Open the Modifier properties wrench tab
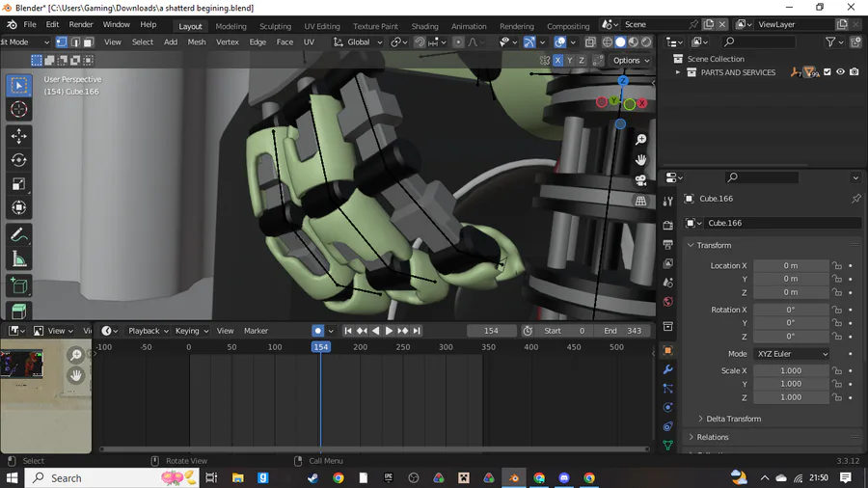Viewport: 868px width, 488px height. pos(667,369)
